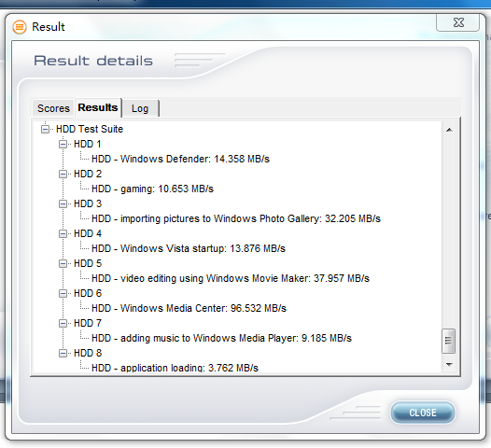The height and width of the screenshot is (448, 491).
Task: Select the HDD 7 tree item
Action: pos(88,323)
